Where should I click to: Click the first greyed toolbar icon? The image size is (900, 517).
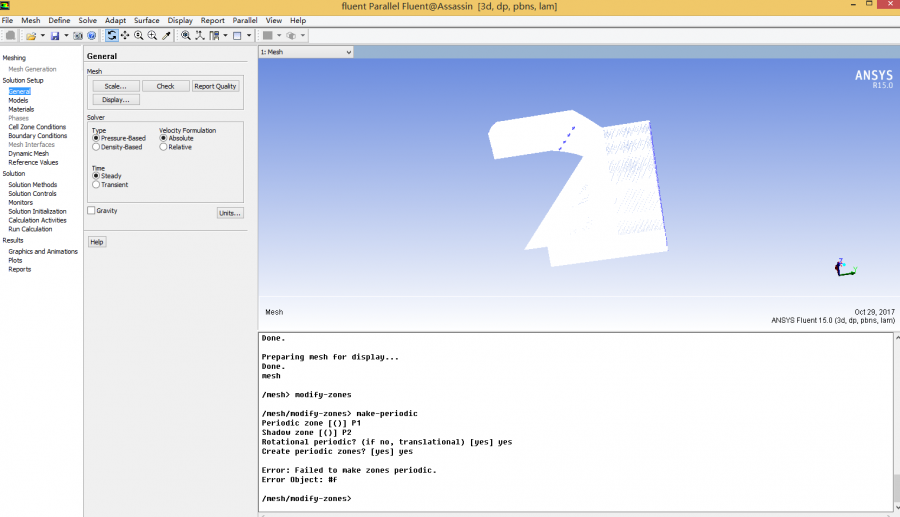click(10, 36)
